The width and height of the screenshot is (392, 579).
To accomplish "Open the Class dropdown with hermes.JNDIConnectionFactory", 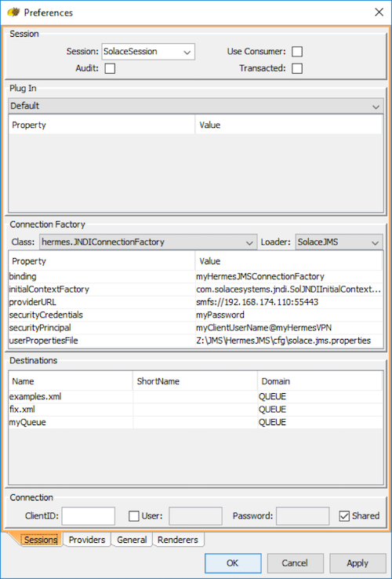I will (148, 242).
